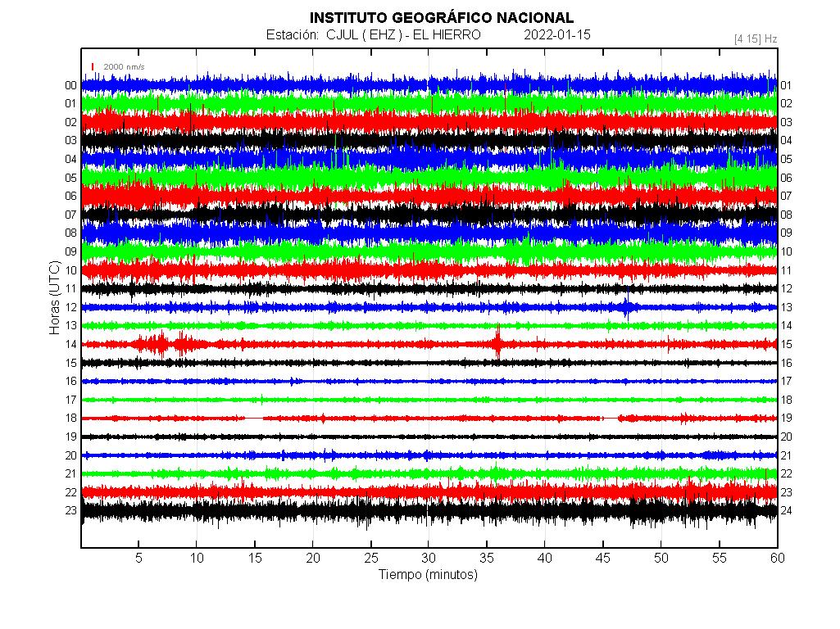
Task: Select the Tiempo (minutos) axis label
Action: click(x=428, y=575)
